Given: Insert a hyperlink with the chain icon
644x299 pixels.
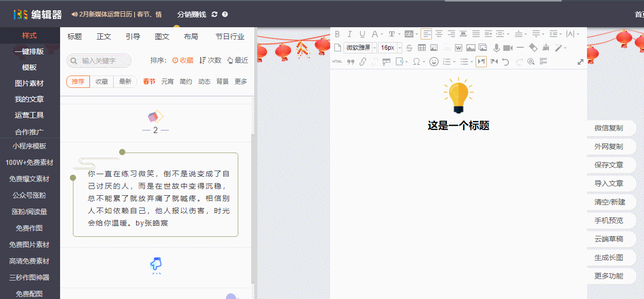Looking at the screenshot, I should point(363,62).
